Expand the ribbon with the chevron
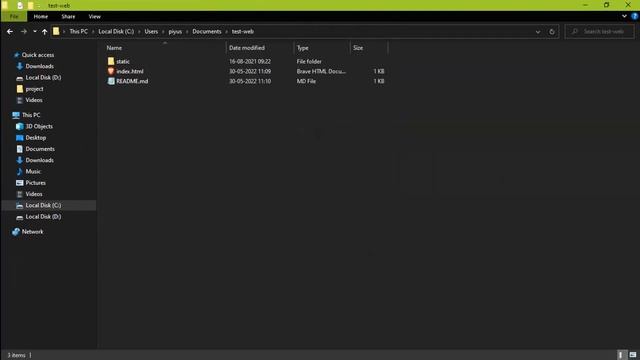Viewport: 640px width, 360px height. tap(624, 16)
